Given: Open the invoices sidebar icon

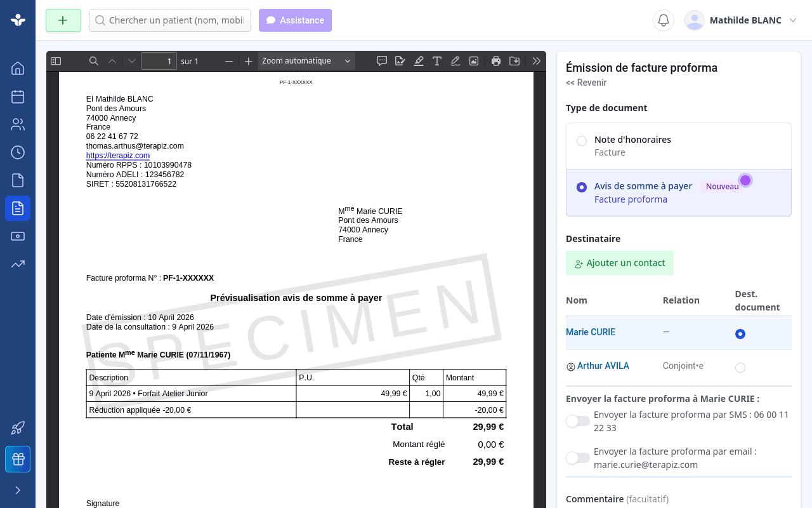Looking at the screenshot, I should (18, 208).
